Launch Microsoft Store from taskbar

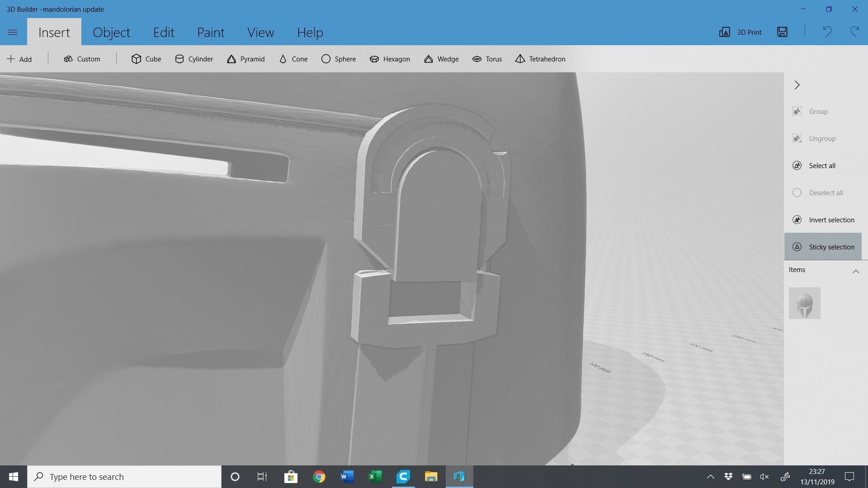[x=291, y=477]
